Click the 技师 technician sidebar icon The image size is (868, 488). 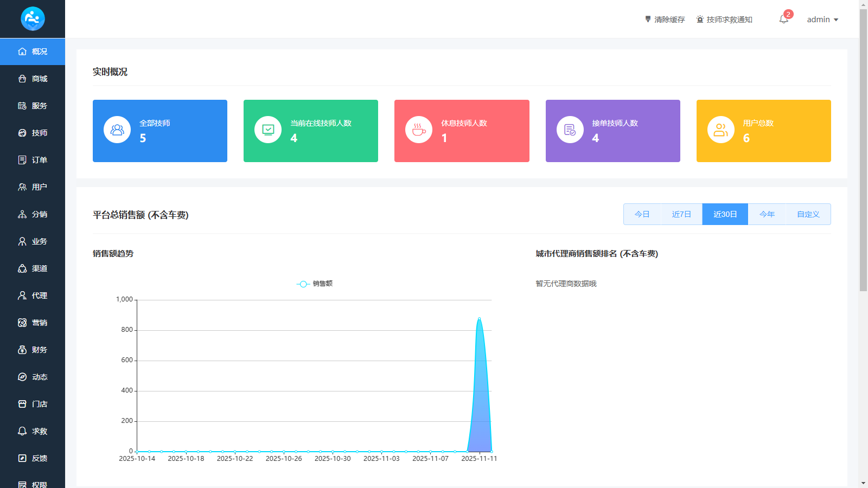click(x=22, y=133)
